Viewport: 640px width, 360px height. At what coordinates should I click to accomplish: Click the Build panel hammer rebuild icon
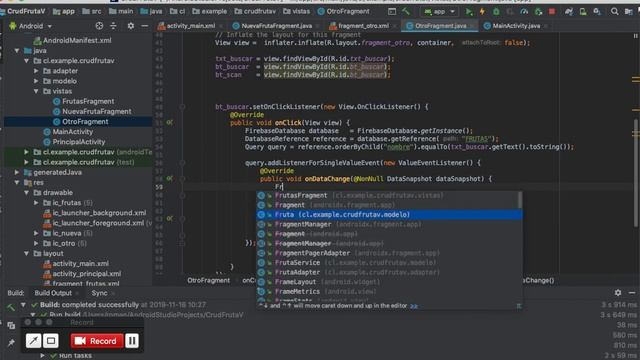[11, 307]
